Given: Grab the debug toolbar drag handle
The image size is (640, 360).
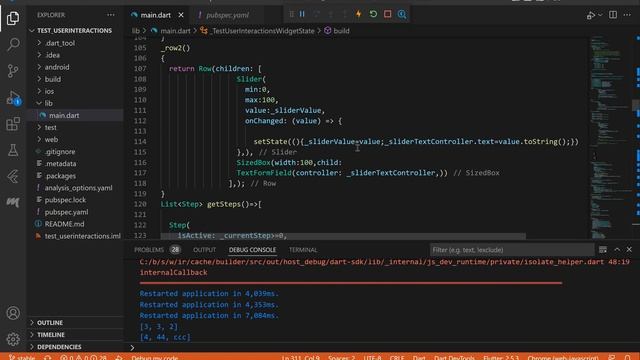Looking at the screenshot, I should click(291, 14).
